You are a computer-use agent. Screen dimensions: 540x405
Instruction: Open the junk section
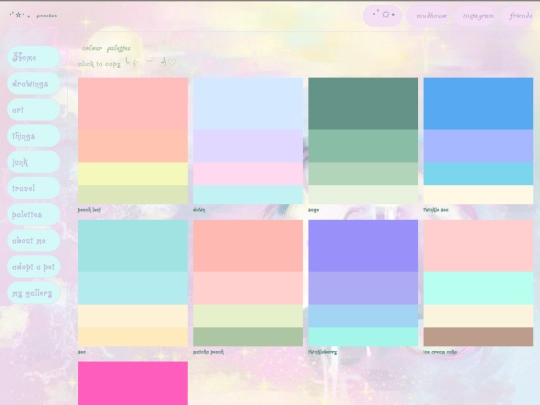pos(34,162)
